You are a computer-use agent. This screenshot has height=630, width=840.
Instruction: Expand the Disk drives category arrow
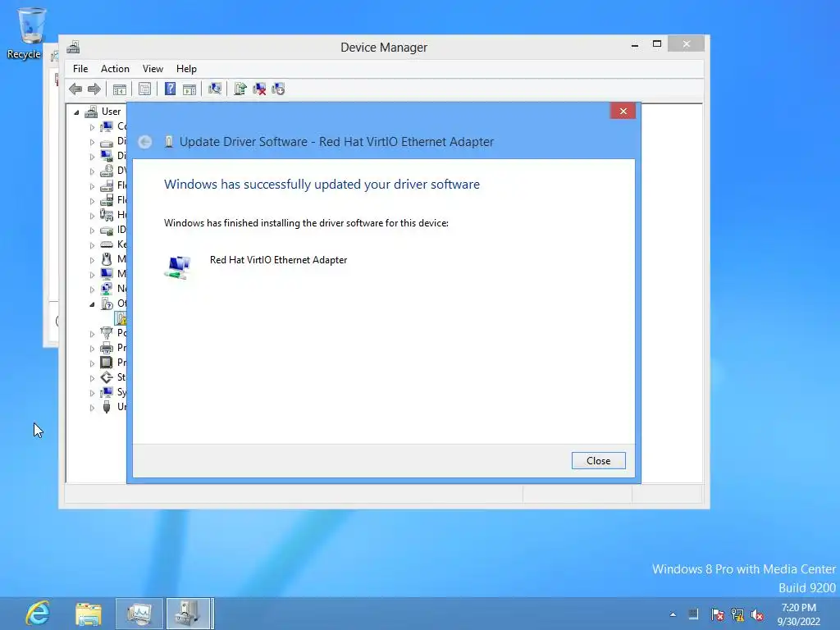[x=92, y=142]
